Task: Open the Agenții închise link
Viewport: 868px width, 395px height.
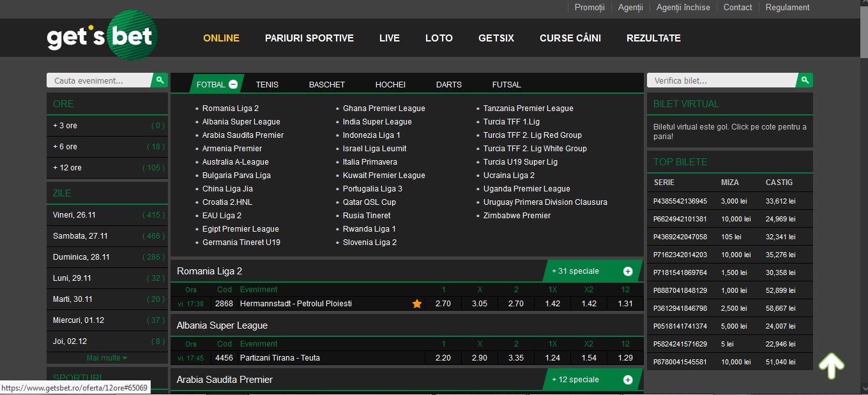Action: pyautogui.click(x=683, y=8)
